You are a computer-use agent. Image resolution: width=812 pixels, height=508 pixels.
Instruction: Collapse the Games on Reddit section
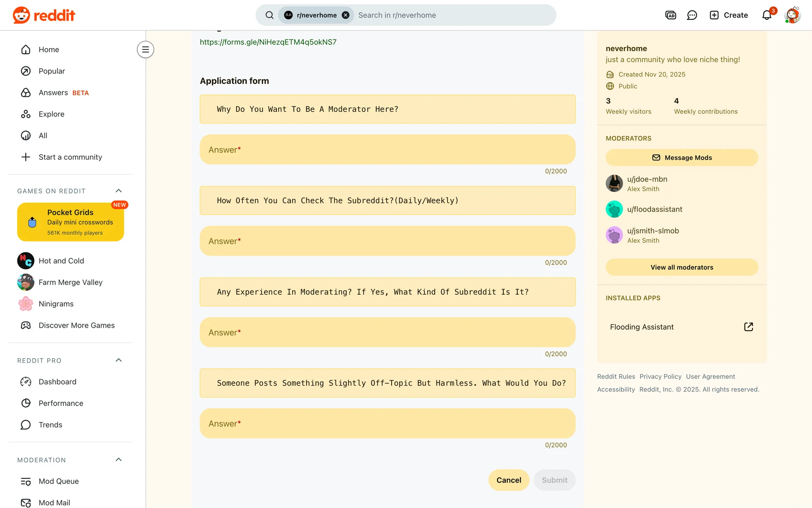[119, 191]
